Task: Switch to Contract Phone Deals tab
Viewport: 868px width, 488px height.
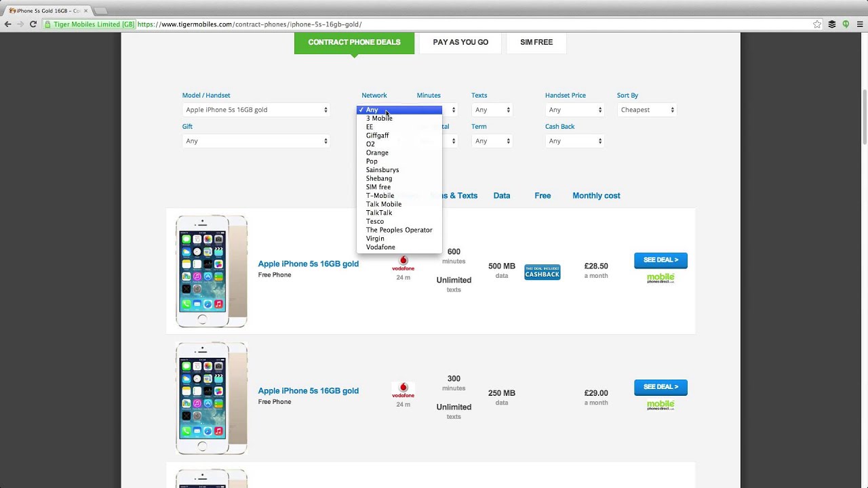Action: click(x=354, y=42)
